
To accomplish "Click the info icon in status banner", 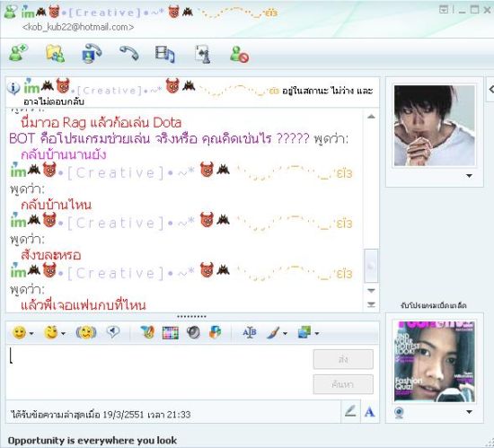I will [x=13, y=89].
